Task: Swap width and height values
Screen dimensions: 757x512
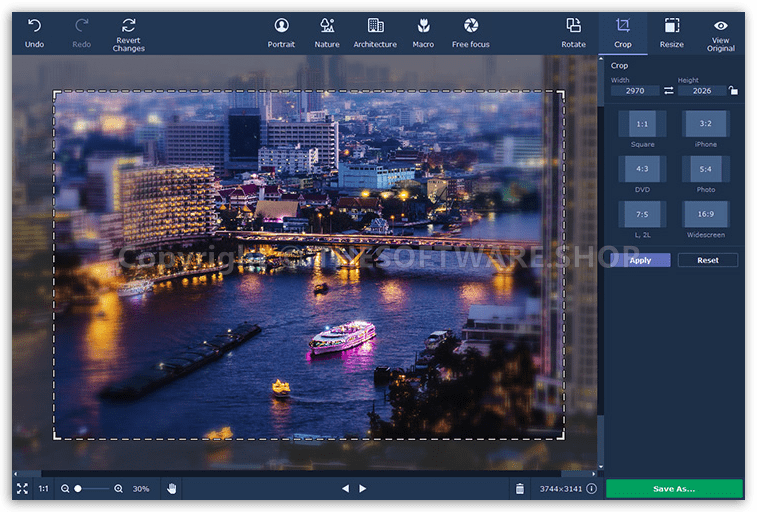Action: 668,91
